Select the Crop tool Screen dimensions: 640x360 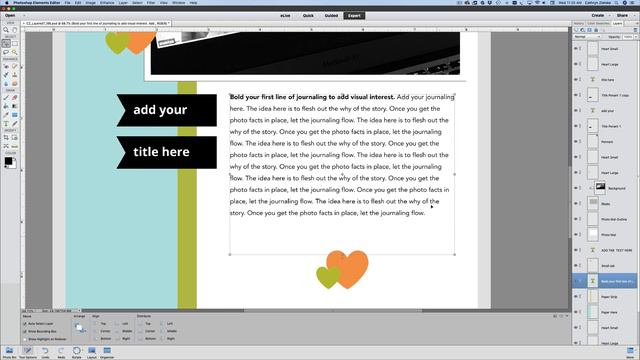(6, 138)
